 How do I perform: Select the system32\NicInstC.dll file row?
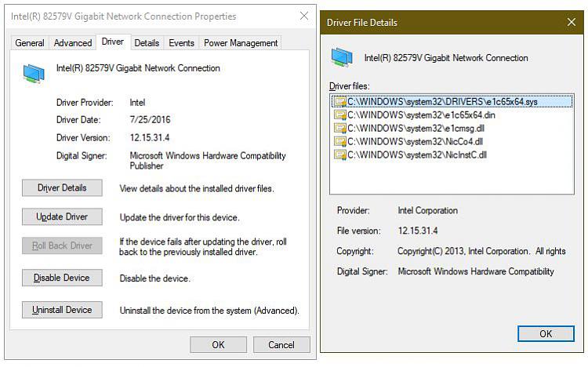pos(452,154)
